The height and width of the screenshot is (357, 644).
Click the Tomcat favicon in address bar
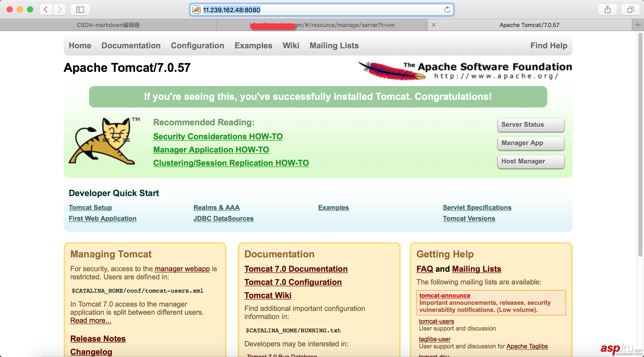tap(197, 10)
